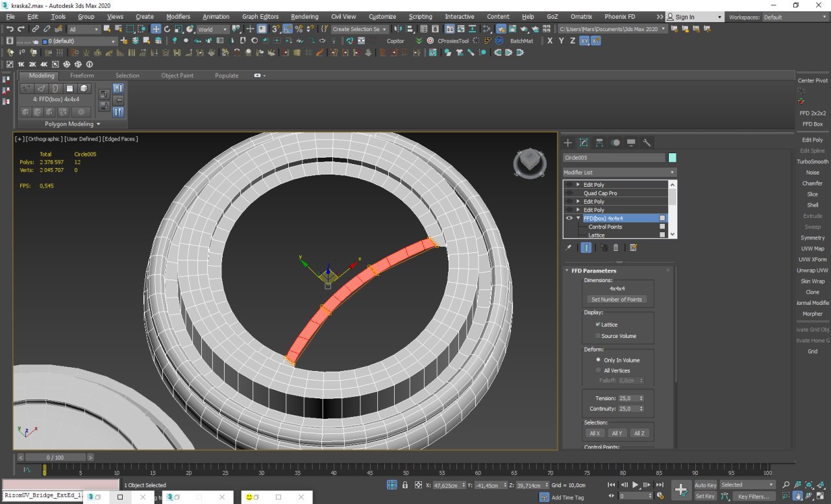Viewport: 831px width, 504px height.
Task: Uncheck the Lattice display checkbox
Action: pyautogui.click(x=598, y=324)
